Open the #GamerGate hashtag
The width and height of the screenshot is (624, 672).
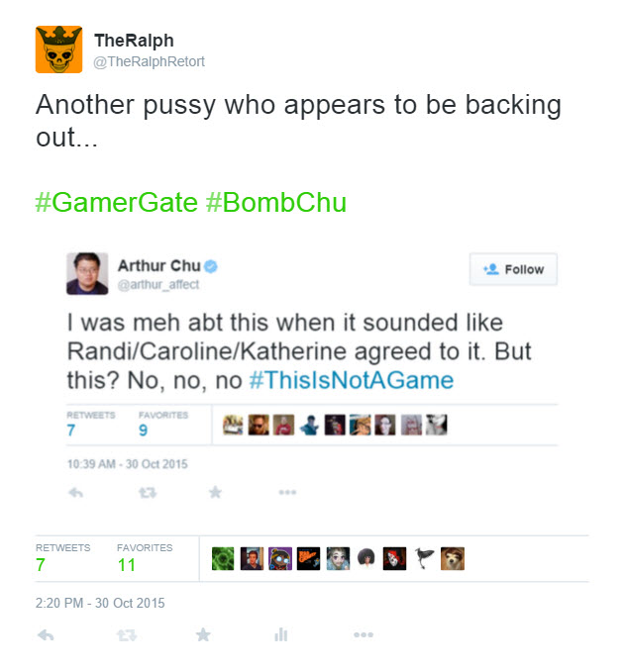117,202
